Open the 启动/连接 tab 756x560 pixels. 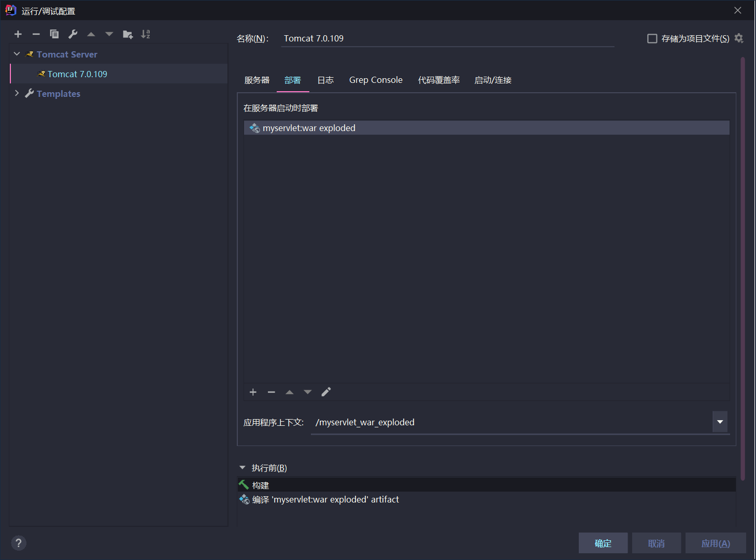(493, 80)
